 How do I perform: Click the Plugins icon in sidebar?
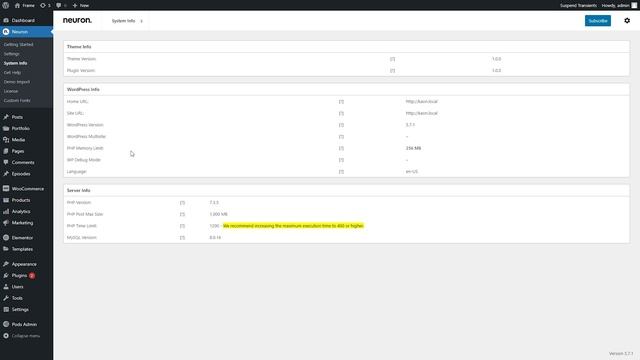click(6, 276)
